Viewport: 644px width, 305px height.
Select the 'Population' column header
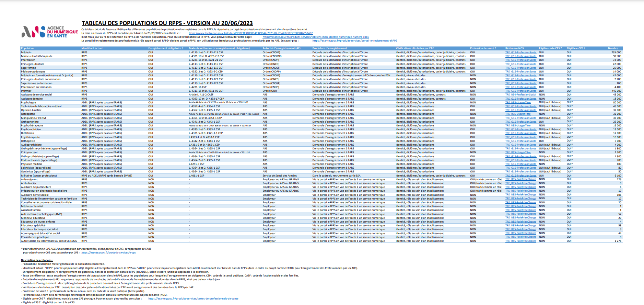[x=28, y=48]
